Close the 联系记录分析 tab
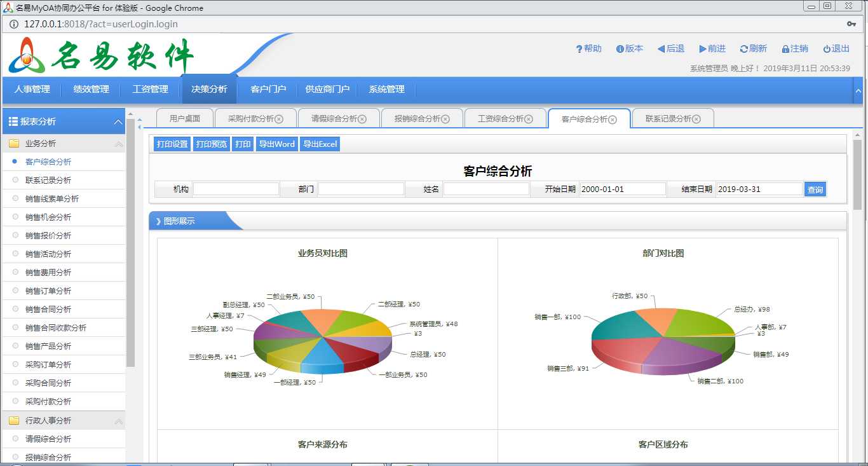This screenshot has height=466, width=868. 696,119
